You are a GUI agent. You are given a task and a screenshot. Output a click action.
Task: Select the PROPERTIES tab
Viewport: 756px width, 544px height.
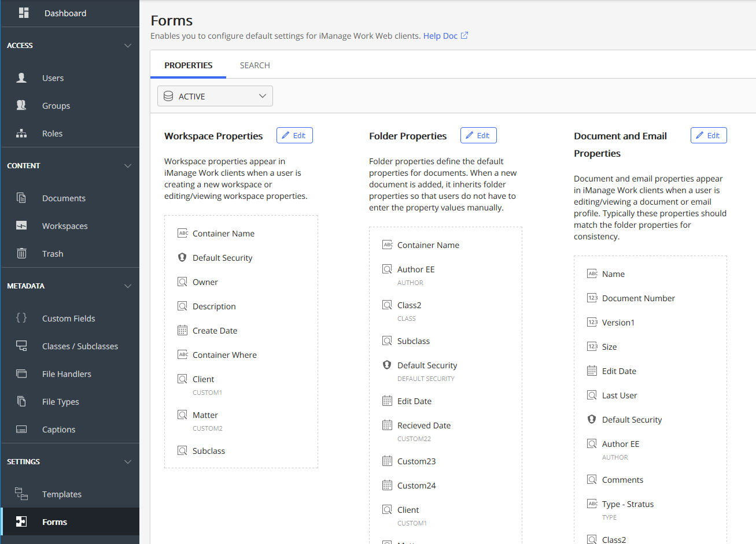(x=188, y=65)
